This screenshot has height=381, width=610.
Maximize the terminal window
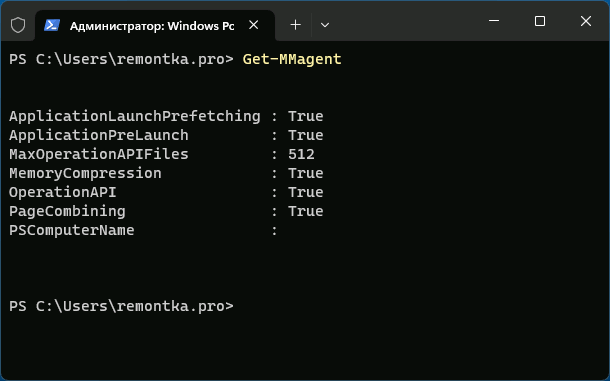coord(540,21)
